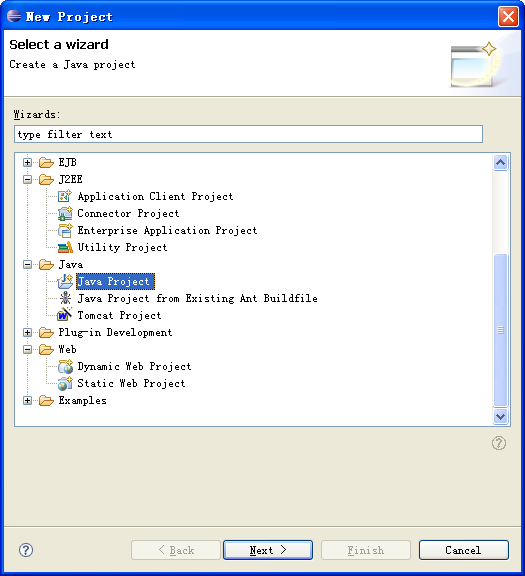
Task: Collapse the J2EE folder node
Action: click(x=28, y=179)
